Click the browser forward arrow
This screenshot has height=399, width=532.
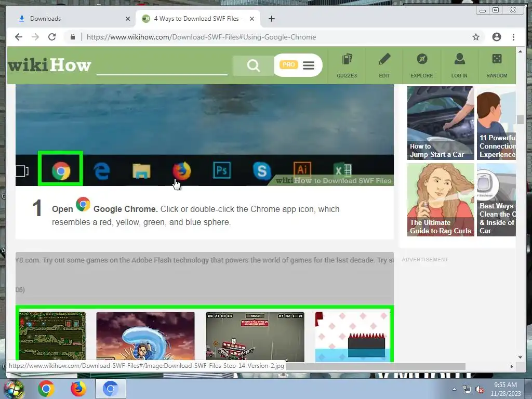[x=35, y=37]
